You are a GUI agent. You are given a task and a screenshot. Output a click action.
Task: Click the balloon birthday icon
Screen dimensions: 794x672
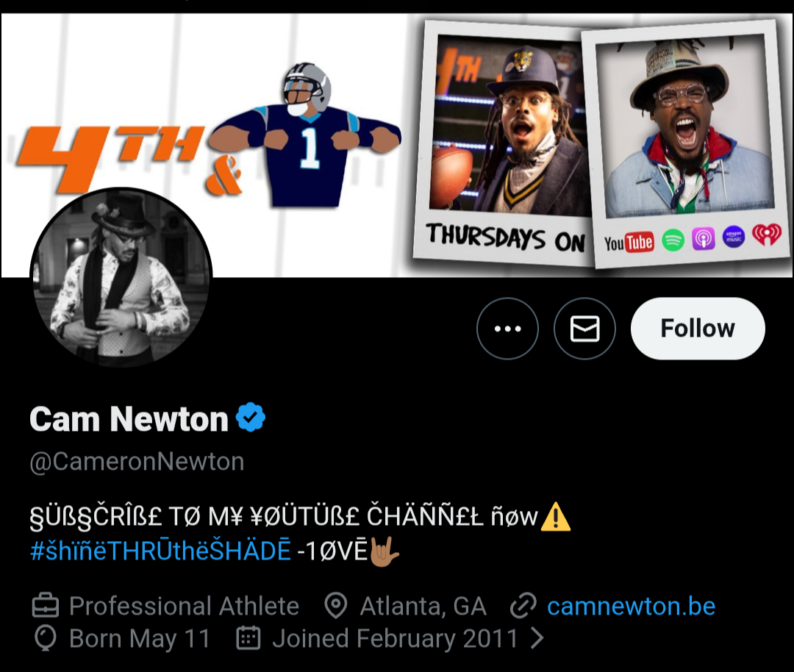pos(46,638)
